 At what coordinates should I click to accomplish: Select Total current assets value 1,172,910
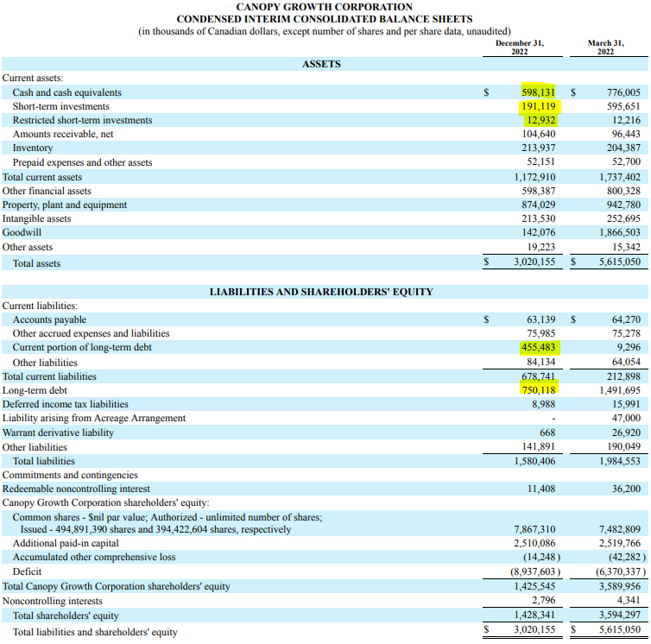(534, 177)
